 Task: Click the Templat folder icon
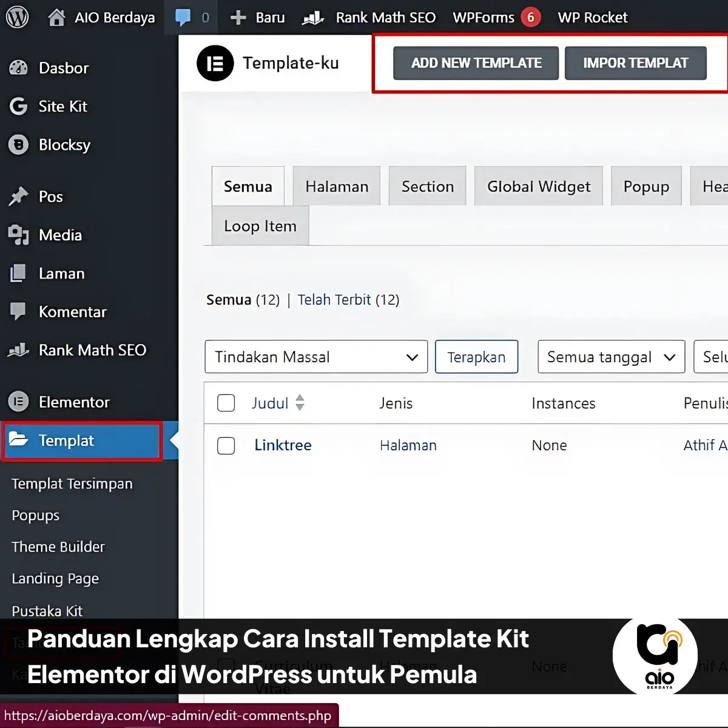pyautogui.click(x=18, y=440)
